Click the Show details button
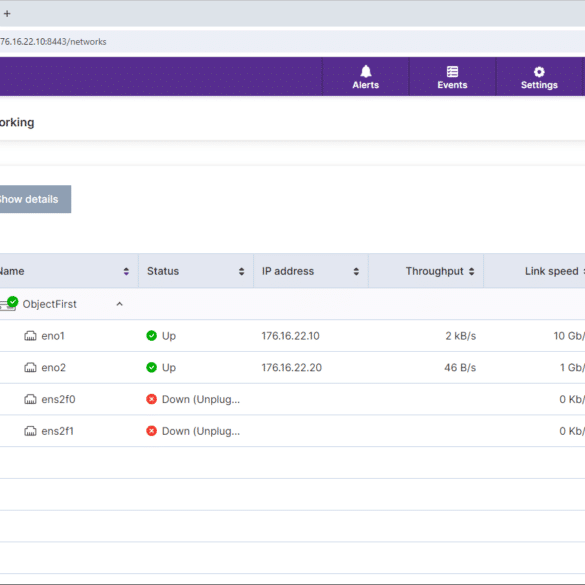 (35, 199)
